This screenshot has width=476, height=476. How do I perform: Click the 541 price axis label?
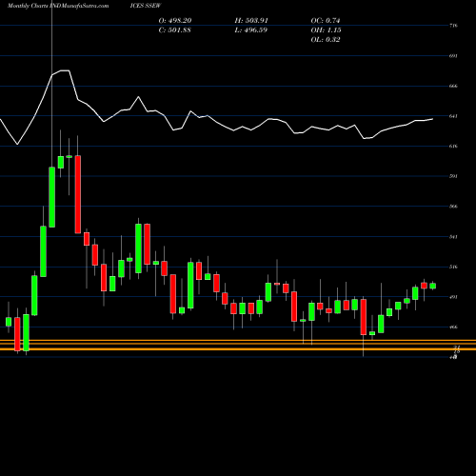453,237
